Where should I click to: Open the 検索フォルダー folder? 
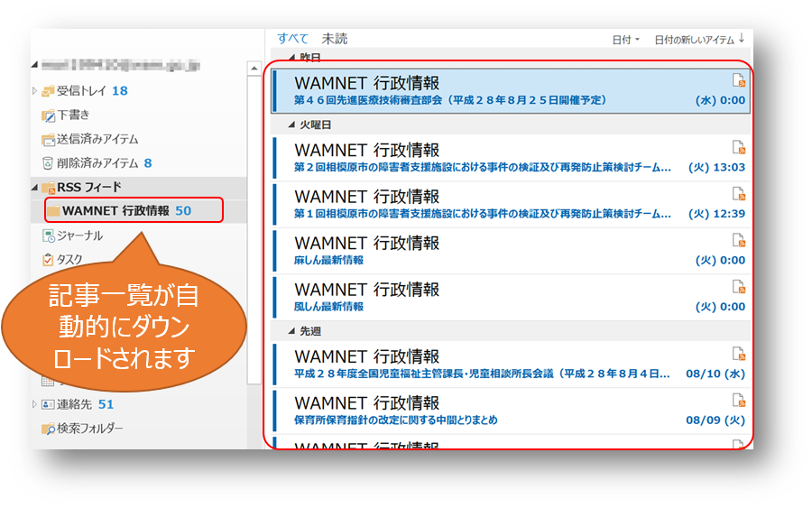point(90,429)
